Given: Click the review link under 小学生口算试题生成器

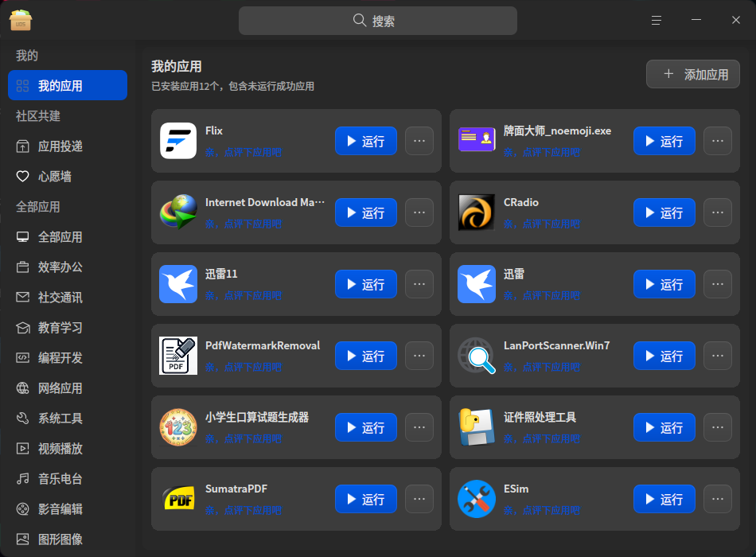Looking at the screenshot, I should (243, 439).
